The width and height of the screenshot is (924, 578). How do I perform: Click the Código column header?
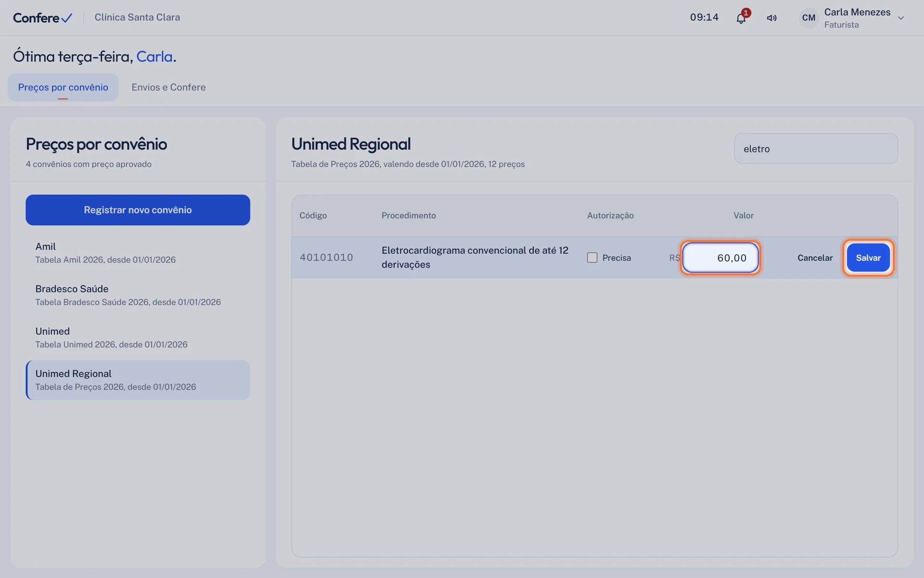tap(313, 215)
